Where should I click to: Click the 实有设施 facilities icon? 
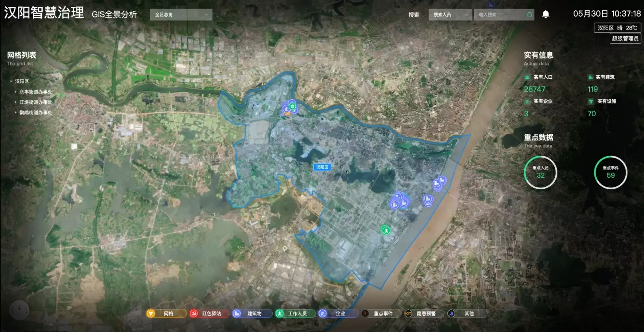pos(591,102)
